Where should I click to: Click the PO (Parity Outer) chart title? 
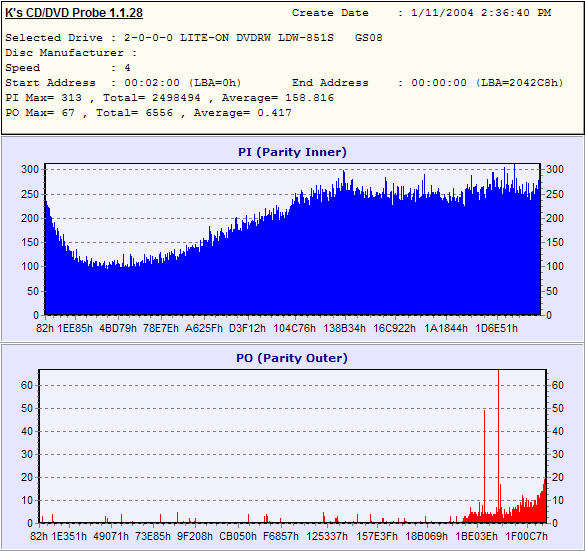coord(292,358)
